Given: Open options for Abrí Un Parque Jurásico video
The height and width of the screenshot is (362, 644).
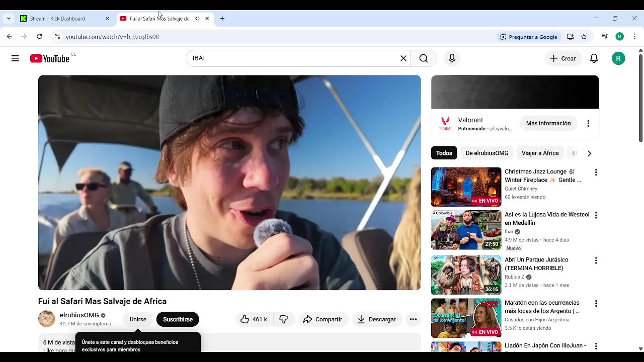Looking at the screenshot, I should tap(596, 260).
